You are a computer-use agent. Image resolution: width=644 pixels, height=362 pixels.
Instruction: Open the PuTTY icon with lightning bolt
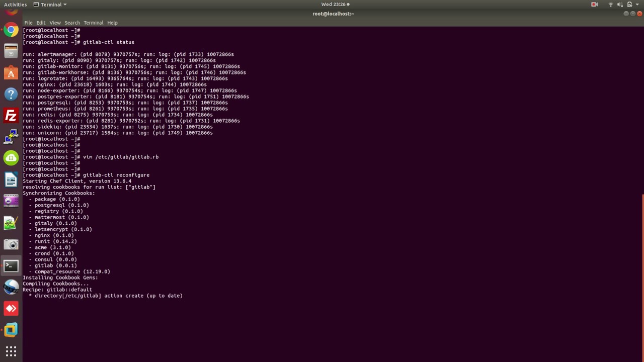point(11,137)
